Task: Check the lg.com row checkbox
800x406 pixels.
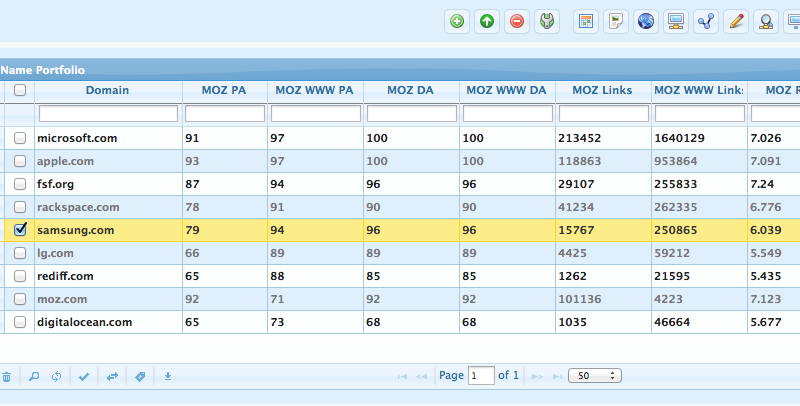Action: pos(20,253)
